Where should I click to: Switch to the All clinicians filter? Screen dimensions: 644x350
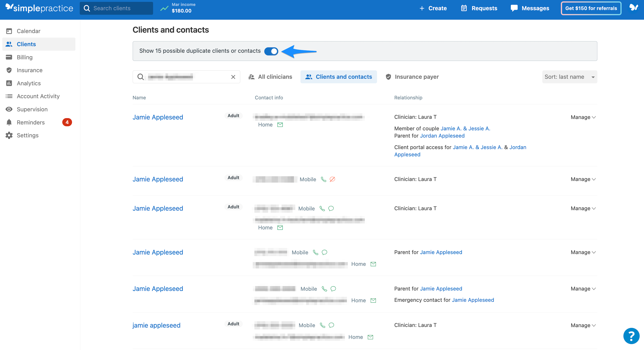[275, 77]
